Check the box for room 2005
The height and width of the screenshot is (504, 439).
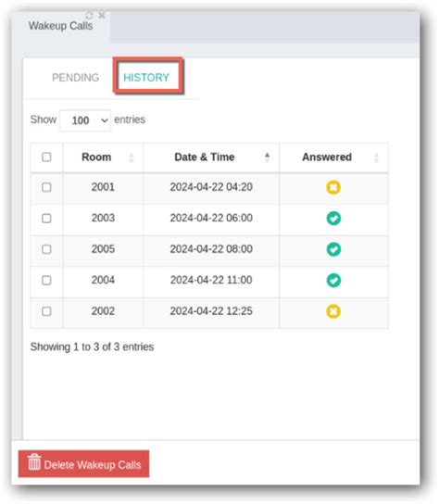[46, 249]
